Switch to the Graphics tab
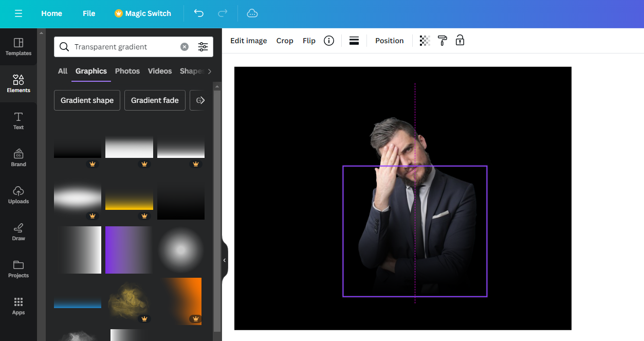The width and height of the screenshot is (644, 341). [x=91, y=71]
